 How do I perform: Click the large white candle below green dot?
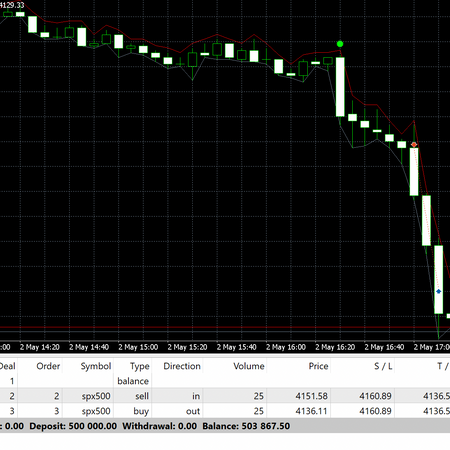click(x=340, y=87)
